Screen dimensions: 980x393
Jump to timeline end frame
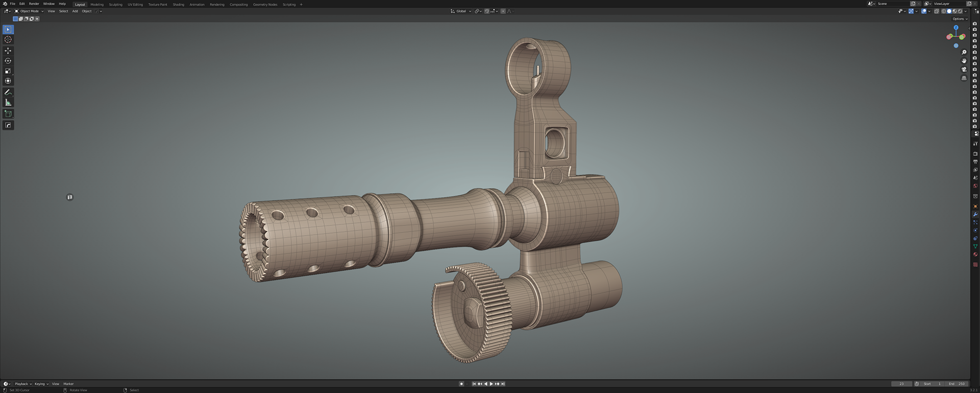point(503,384)
